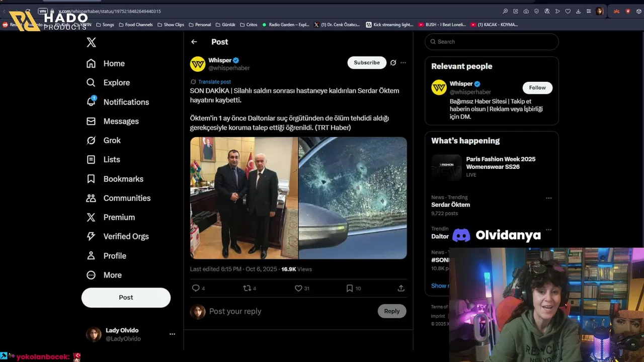Go to Profile page

pyautogui.click(x=106, y=256)
